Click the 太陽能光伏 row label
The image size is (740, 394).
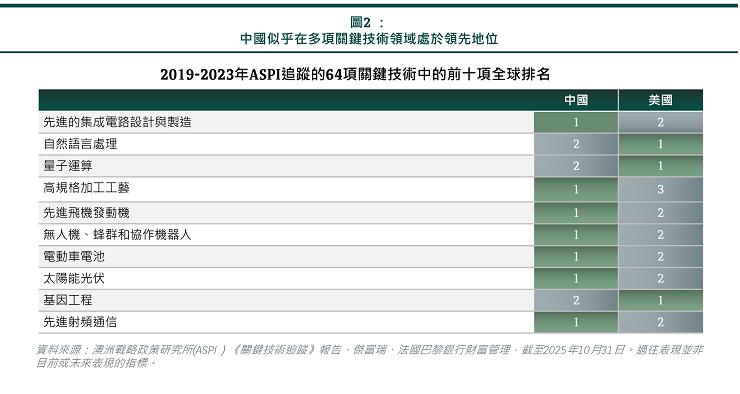[x=74, y=278]
